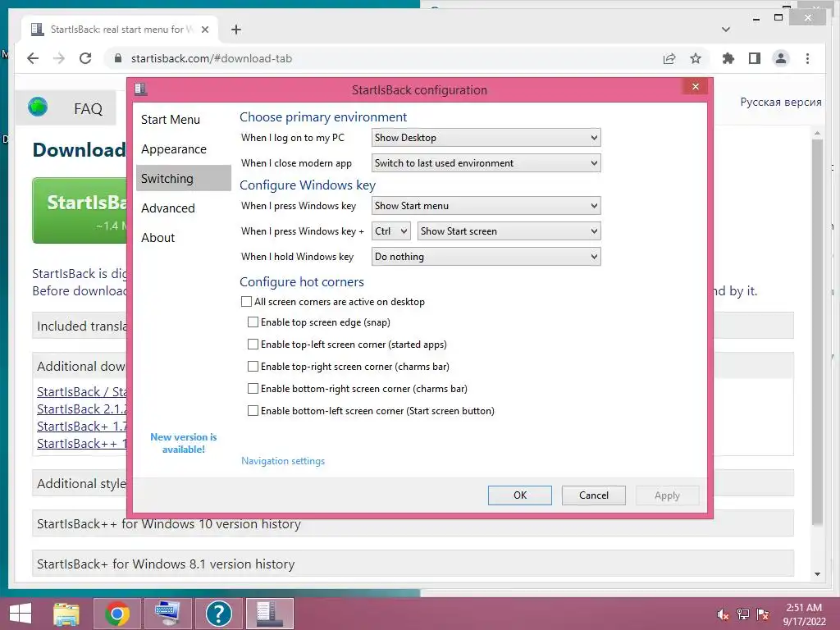The image size is (840, 630).
Task: Share this page icon in address bar
Action: coord(669,58)
